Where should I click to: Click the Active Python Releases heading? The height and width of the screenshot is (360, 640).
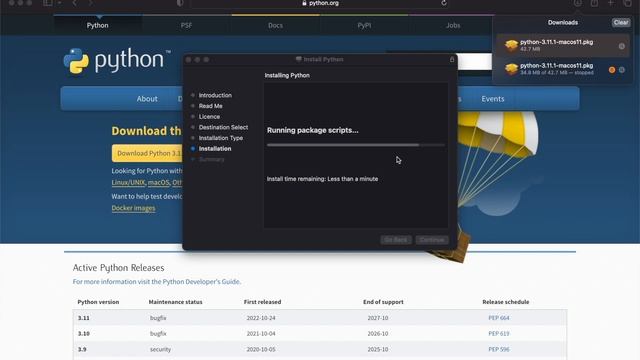tap(118, 268)
